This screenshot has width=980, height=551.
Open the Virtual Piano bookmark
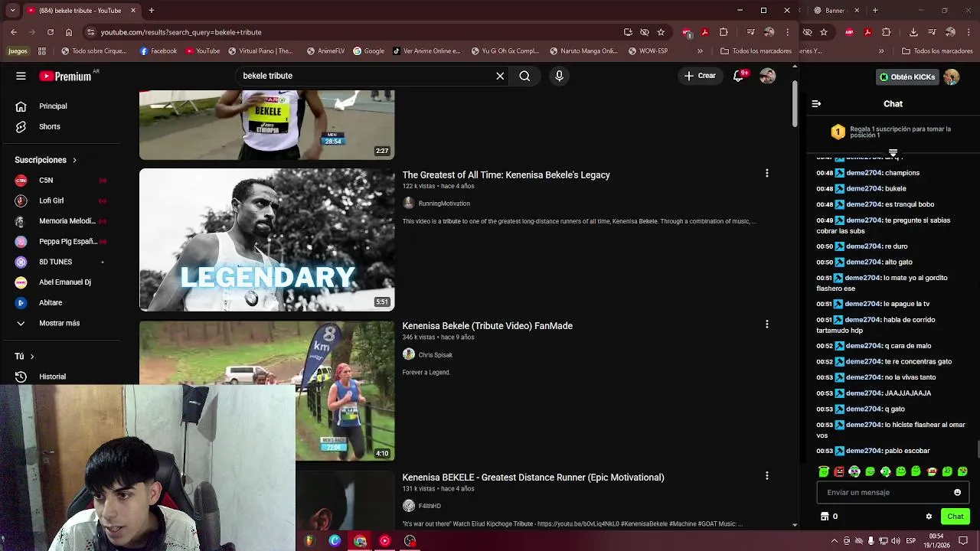click(260, 51)
